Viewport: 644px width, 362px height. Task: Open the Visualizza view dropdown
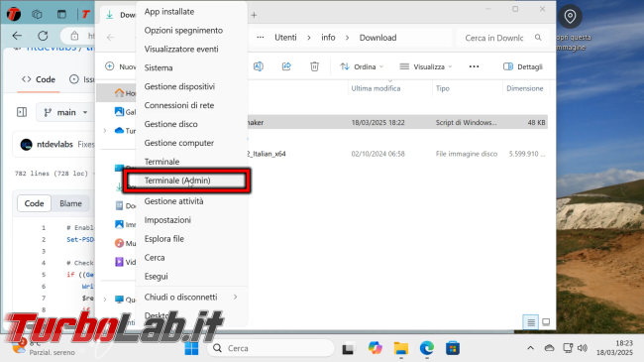pyautogui.click(x=425, y=66)
